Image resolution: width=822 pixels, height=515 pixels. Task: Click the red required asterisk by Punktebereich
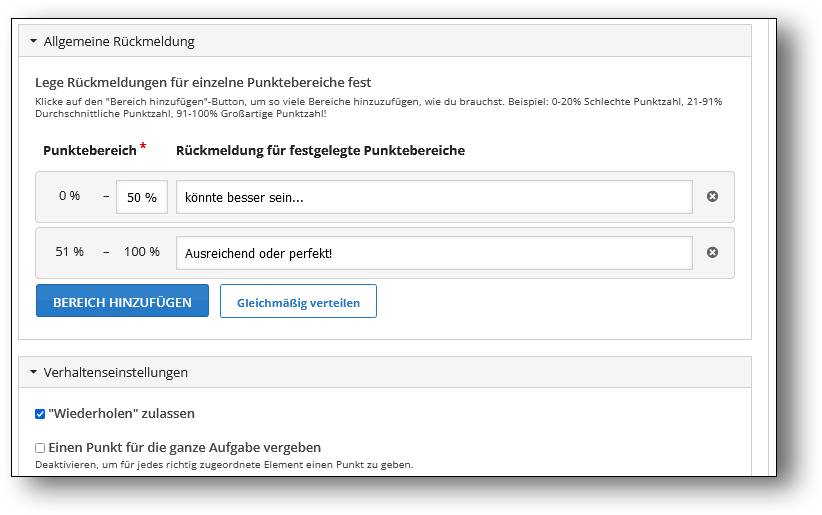click(x=143, y=147)
